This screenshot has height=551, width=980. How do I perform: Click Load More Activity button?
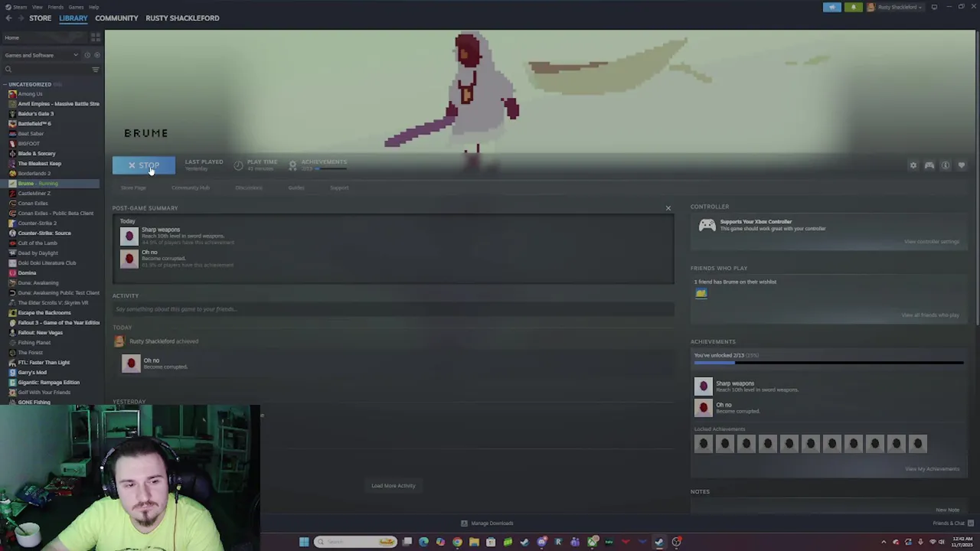pos(394,486)
